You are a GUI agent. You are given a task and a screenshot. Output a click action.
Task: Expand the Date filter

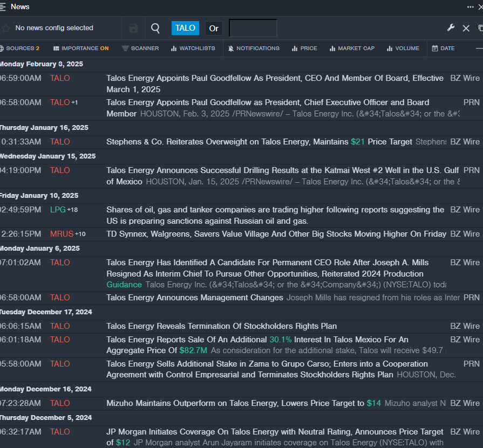(x=443, y=49)
